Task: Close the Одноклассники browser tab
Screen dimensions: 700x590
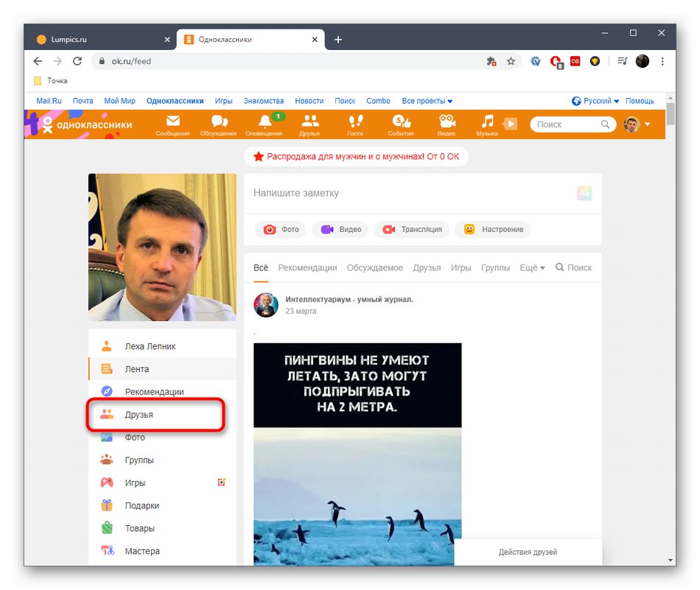Action: (315, 39)
